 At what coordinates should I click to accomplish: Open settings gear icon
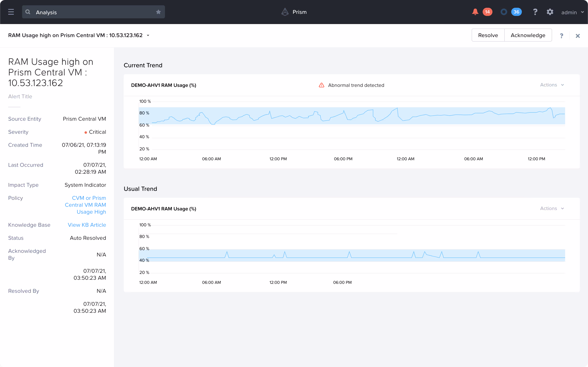point(550,12)
